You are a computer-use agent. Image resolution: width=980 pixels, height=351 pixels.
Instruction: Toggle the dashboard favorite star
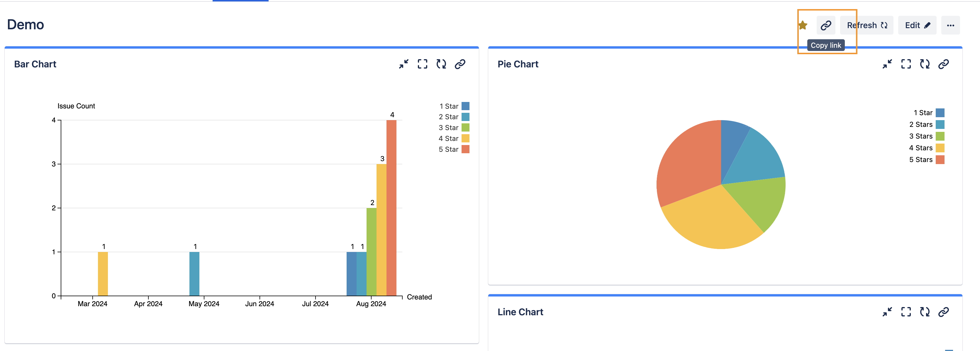[x=803, y=25]
